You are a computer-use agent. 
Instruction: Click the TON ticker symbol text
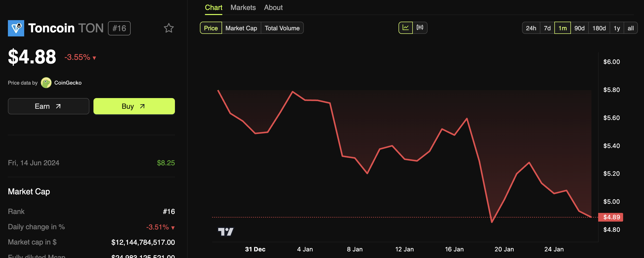tap(91, 28)
